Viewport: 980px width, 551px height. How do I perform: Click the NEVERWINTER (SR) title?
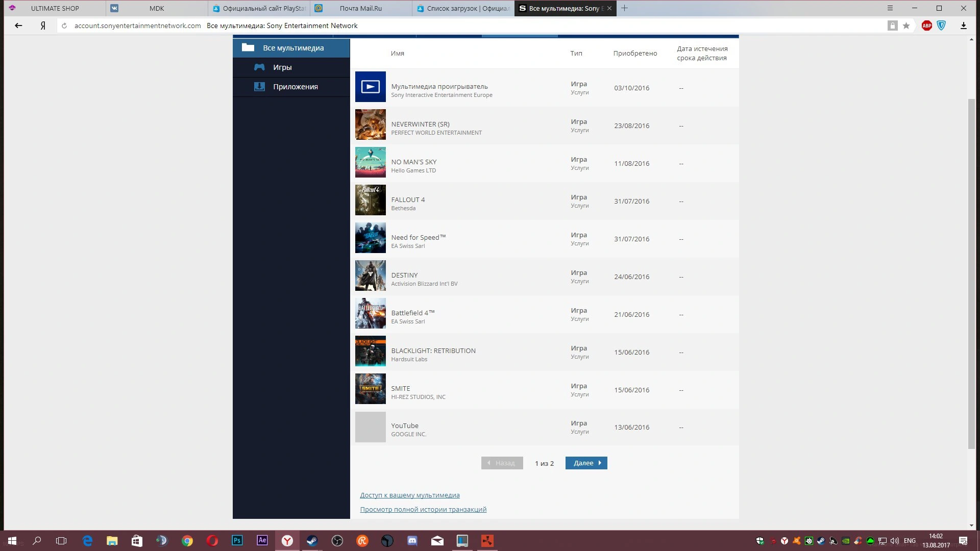[421, 124]
